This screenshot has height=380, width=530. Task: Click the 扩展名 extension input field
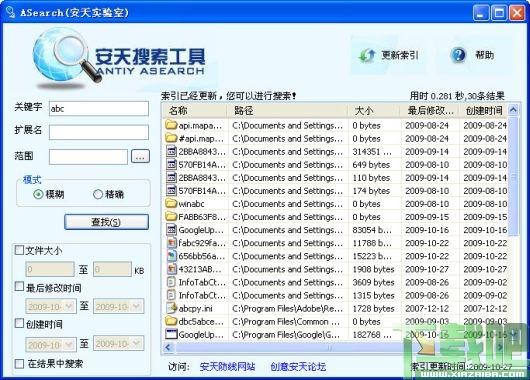[x=99, y=132]
